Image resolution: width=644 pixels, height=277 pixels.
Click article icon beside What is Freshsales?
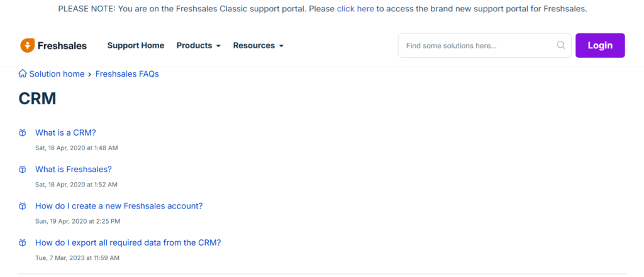pyautogui.click(x=23, y=170)
